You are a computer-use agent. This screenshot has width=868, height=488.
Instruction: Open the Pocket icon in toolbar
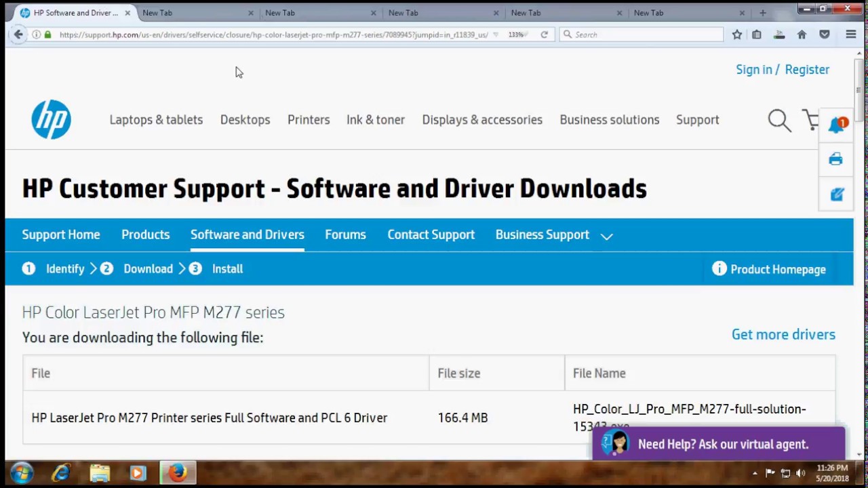click(825, 35)
